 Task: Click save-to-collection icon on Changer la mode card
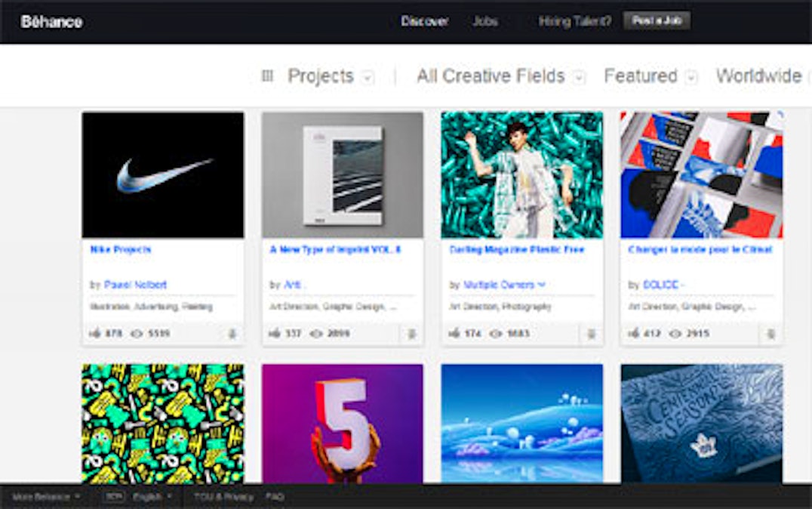[x=770, y=335]
